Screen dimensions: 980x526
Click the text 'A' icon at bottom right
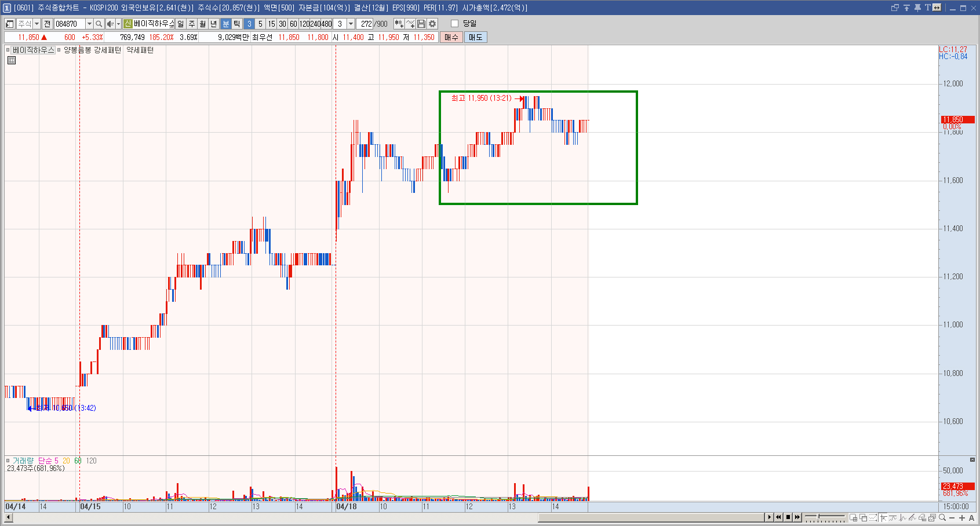pos(972,517)
